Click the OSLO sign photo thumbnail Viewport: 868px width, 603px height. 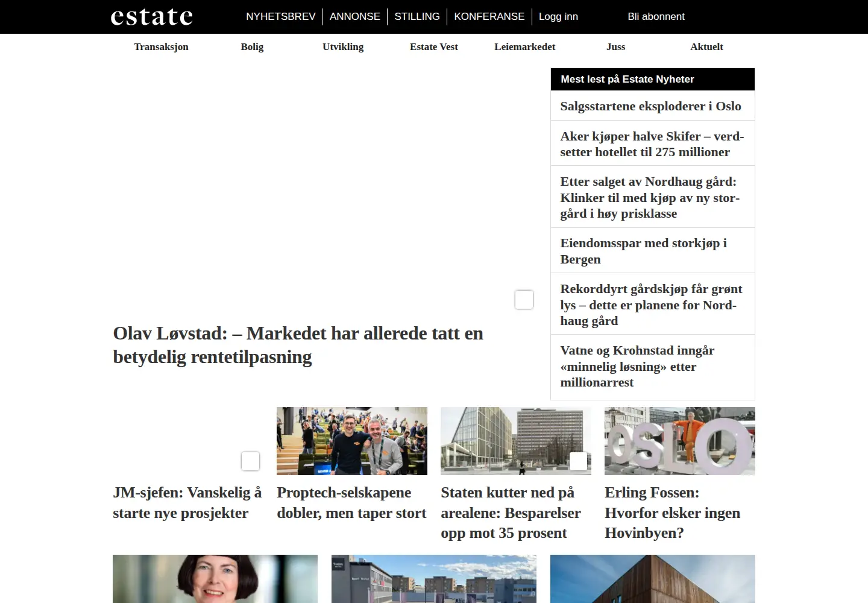[680, 441]
